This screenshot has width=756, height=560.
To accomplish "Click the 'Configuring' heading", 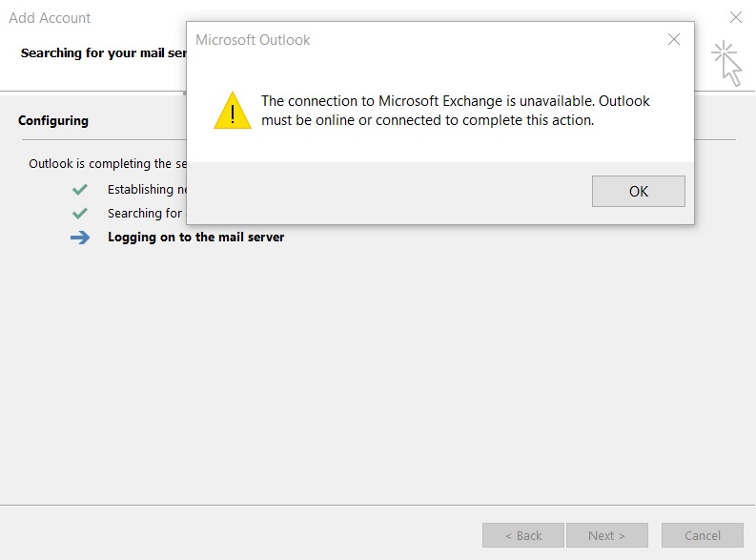I will pos(53,120).
